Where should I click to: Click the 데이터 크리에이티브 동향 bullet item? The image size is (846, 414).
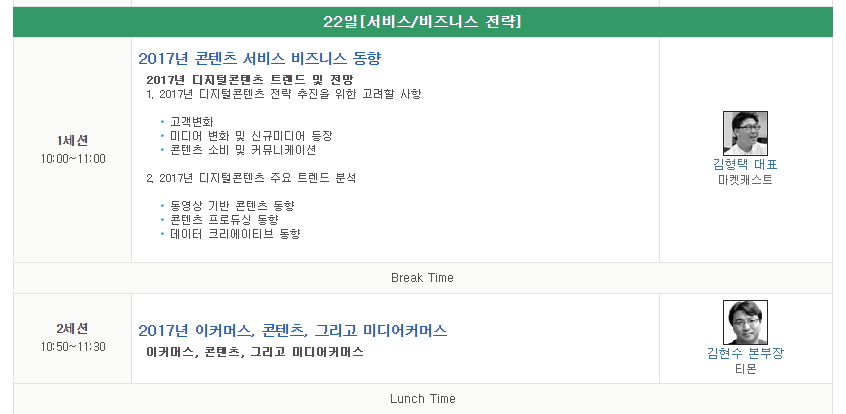tap(235, 234)
